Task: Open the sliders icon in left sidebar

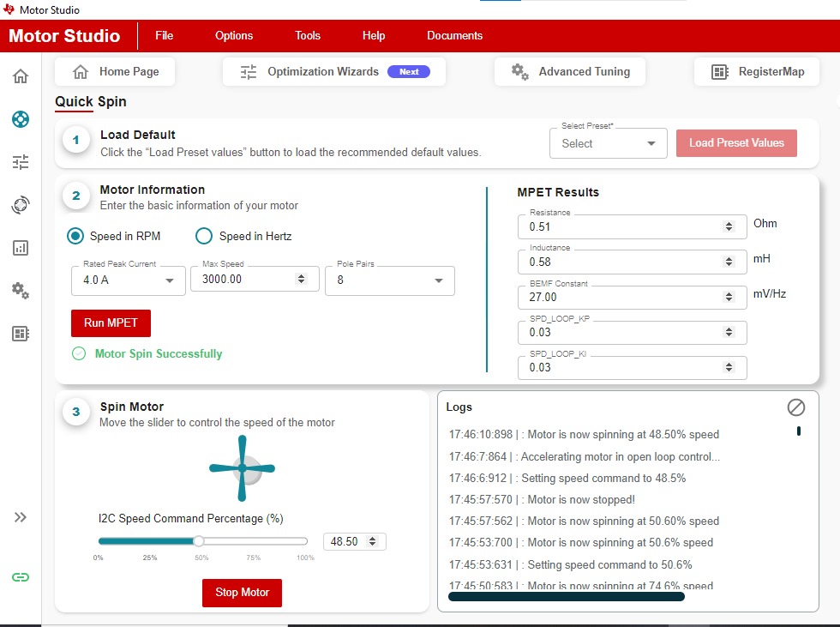Action: pos(21,162)
